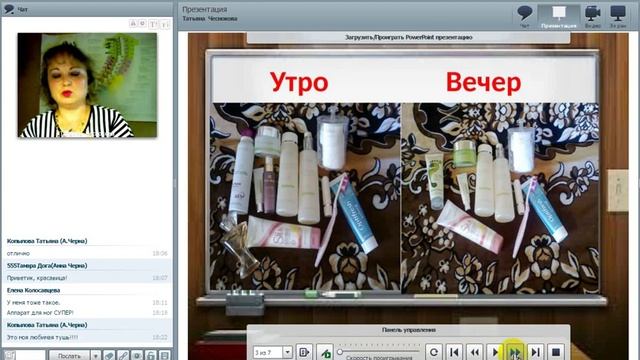The image size is (640, 360).
Task: Click the "Утро" heading on the slide
Action: [x=299, y=83]
